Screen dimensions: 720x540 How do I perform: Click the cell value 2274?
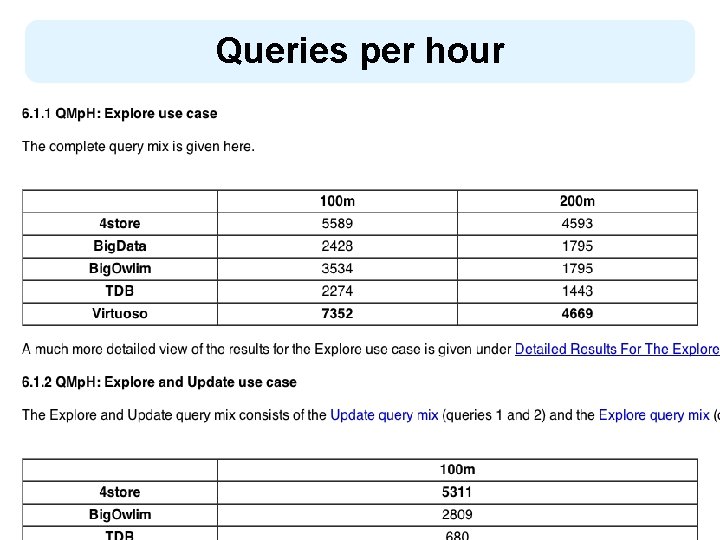click(x=337, y=291)
